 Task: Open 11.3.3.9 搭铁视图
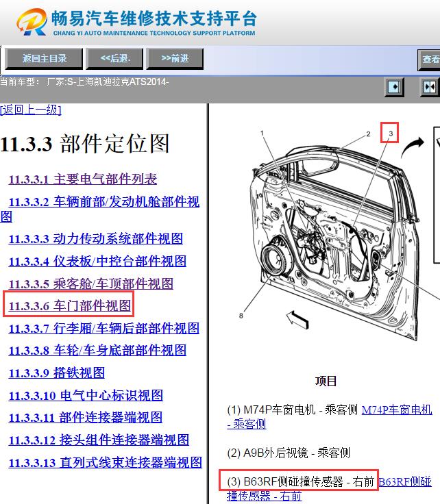[57, 373]
